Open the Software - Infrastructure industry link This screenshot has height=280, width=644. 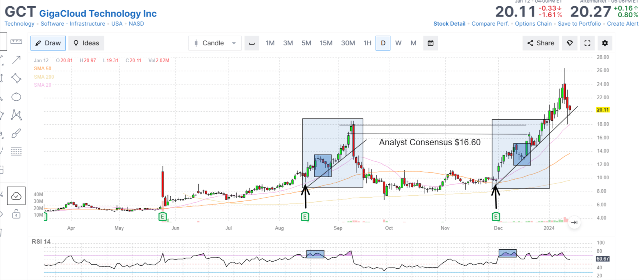tap(73, 23)
